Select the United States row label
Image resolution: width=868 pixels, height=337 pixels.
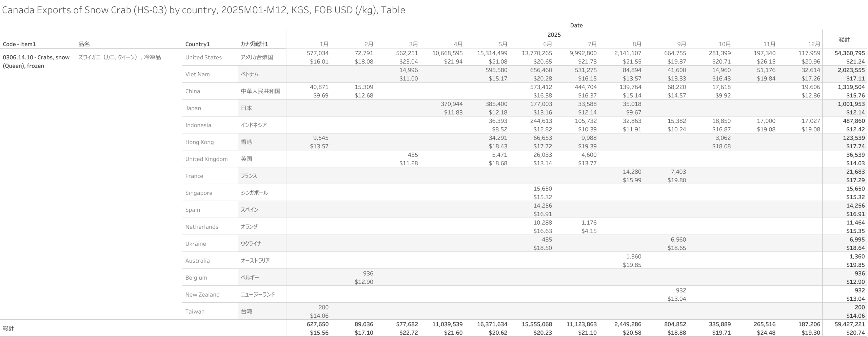pos(203,57)
